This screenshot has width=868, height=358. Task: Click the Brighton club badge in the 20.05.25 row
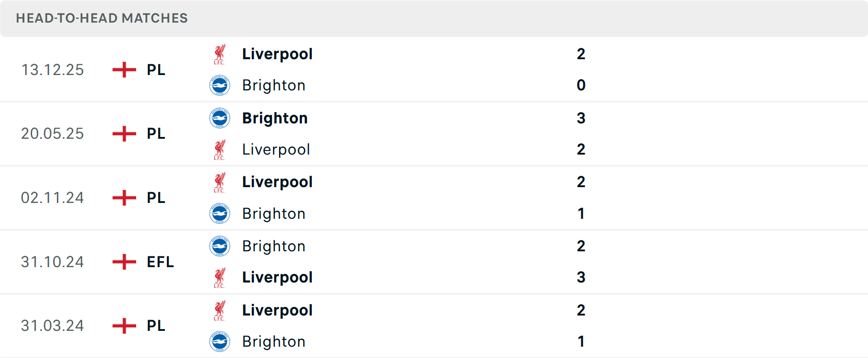(x=220, y=118)
